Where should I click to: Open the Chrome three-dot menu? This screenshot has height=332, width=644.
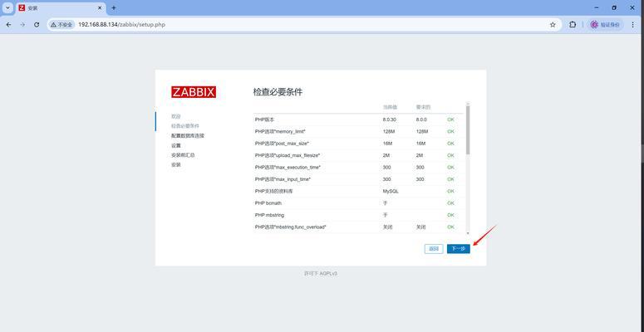pos(633,25)
